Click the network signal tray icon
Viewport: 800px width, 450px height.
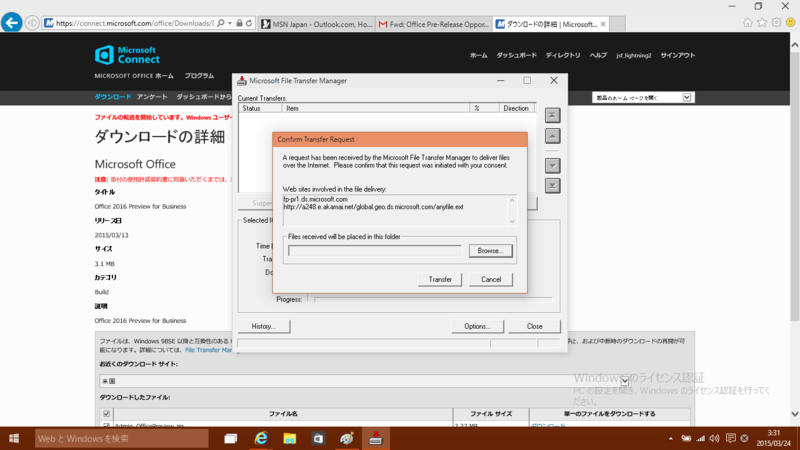tap(701, 438)
